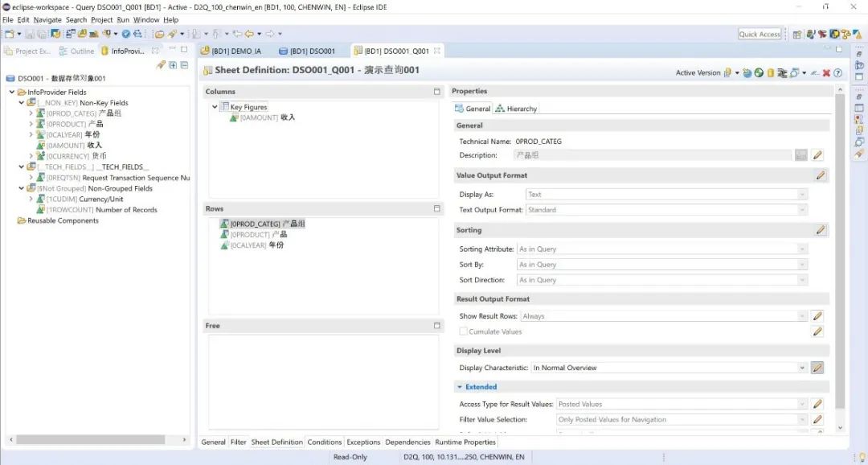The image size is (868, 465).
Task: Click the red delete X icon in query header
Action: [x=826, y=72]
